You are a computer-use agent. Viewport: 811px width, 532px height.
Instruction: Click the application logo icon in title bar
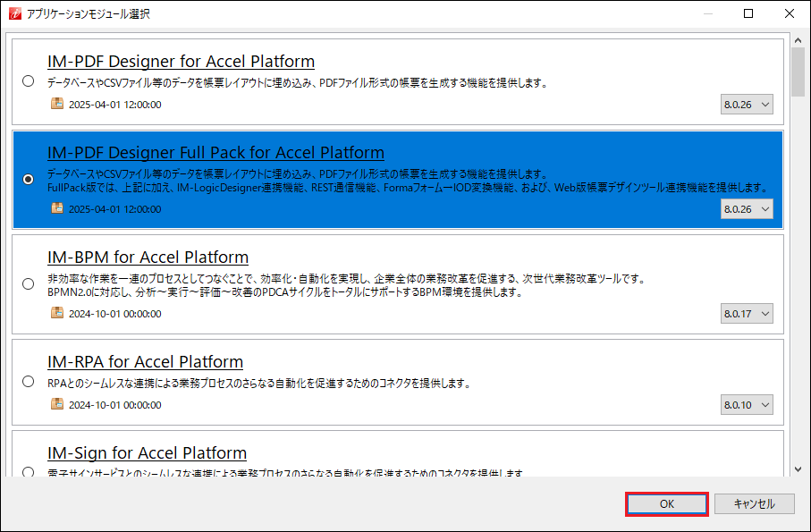point(14,13)
